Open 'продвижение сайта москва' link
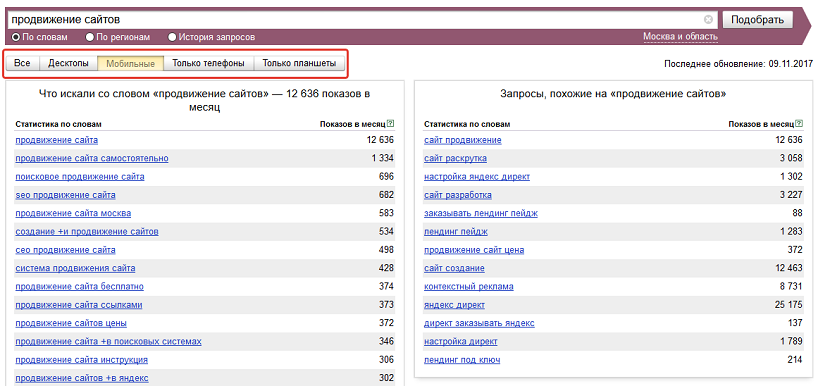Screen dimensions: 818x386 coord(73,213)
